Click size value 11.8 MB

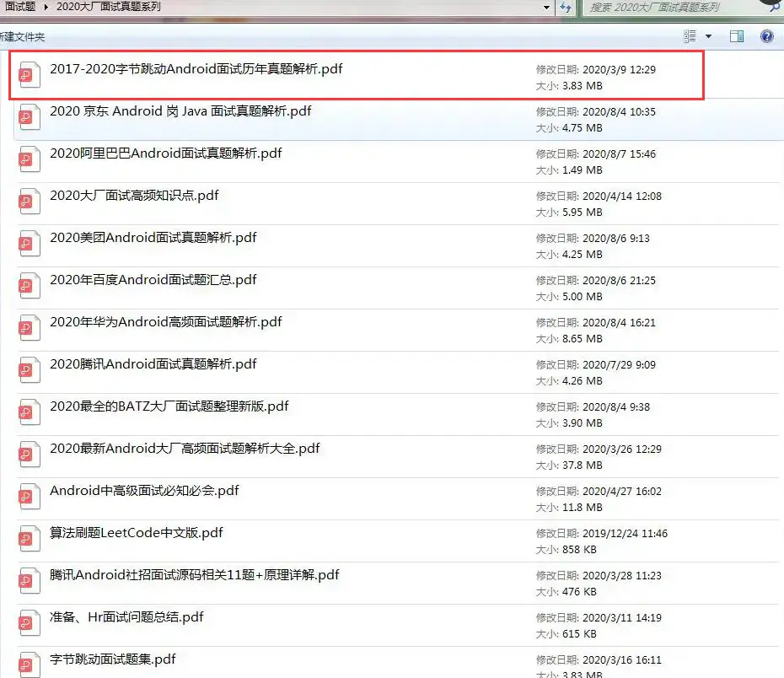tap(582, 508)
